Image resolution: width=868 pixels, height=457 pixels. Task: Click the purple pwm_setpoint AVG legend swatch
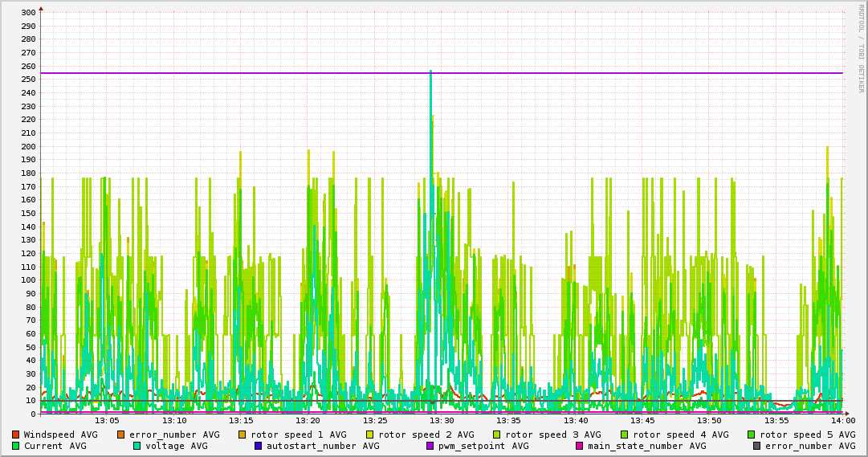(x=430, y=446)
